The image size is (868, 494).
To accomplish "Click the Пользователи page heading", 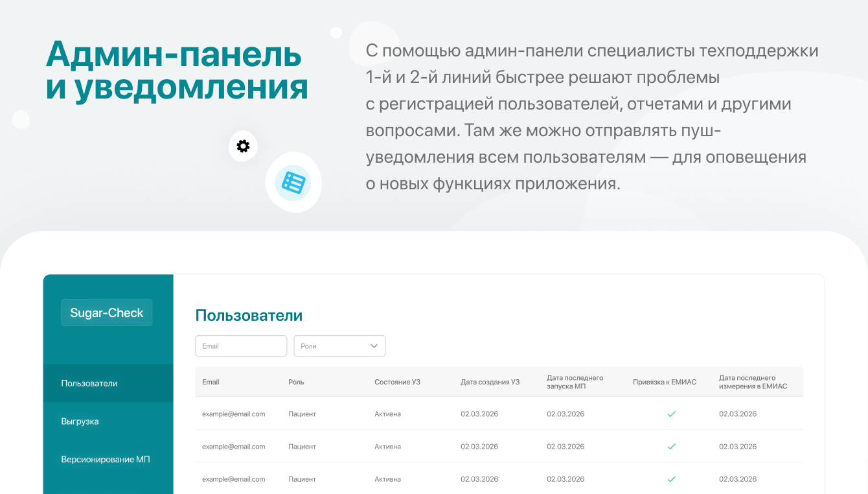I will click(249, 316).
